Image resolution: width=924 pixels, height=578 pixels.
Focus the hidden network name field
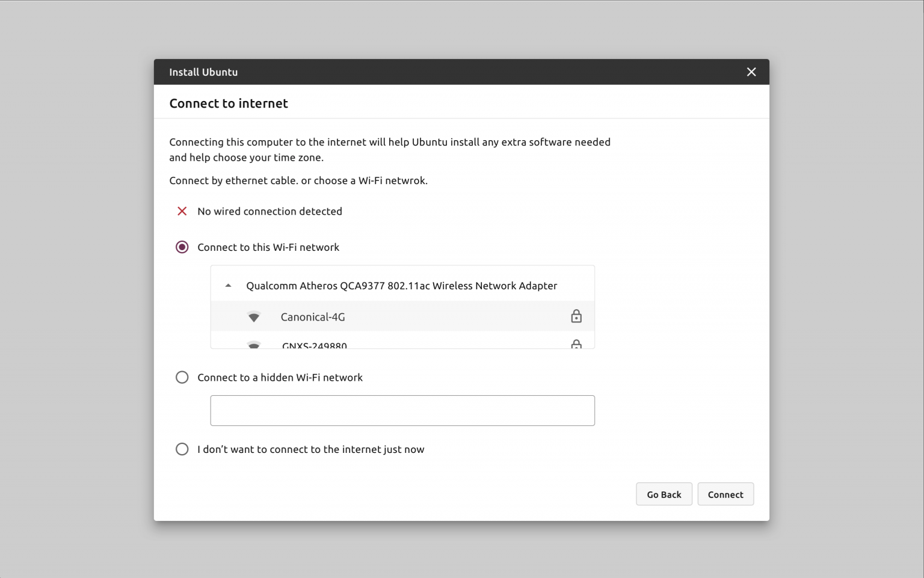(402, 410)
